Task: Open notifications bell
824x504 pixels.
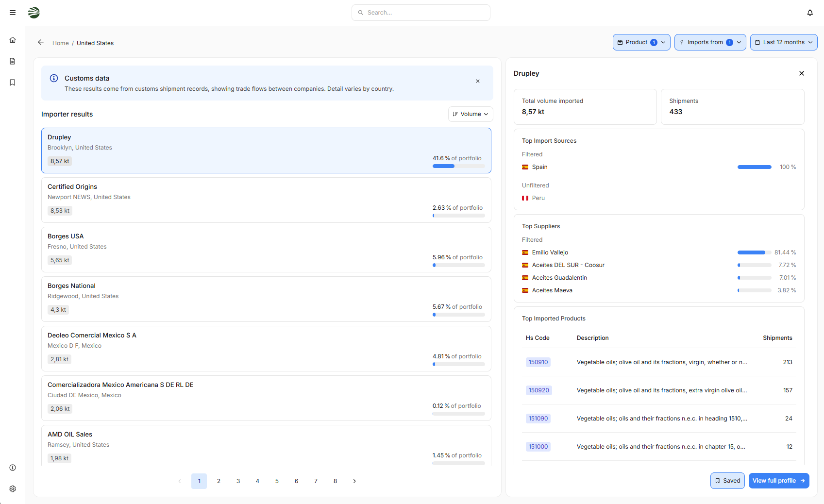Action: (x=810, y=13)
